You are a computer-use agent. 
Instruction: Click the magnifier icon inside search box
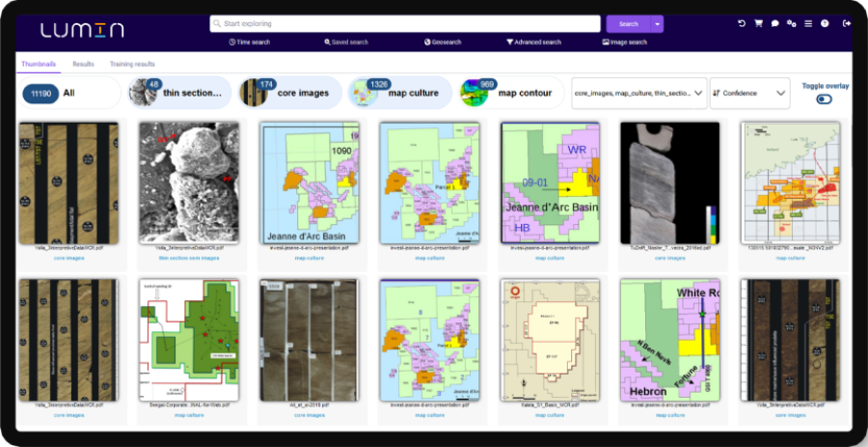click(x=218, y=24)
